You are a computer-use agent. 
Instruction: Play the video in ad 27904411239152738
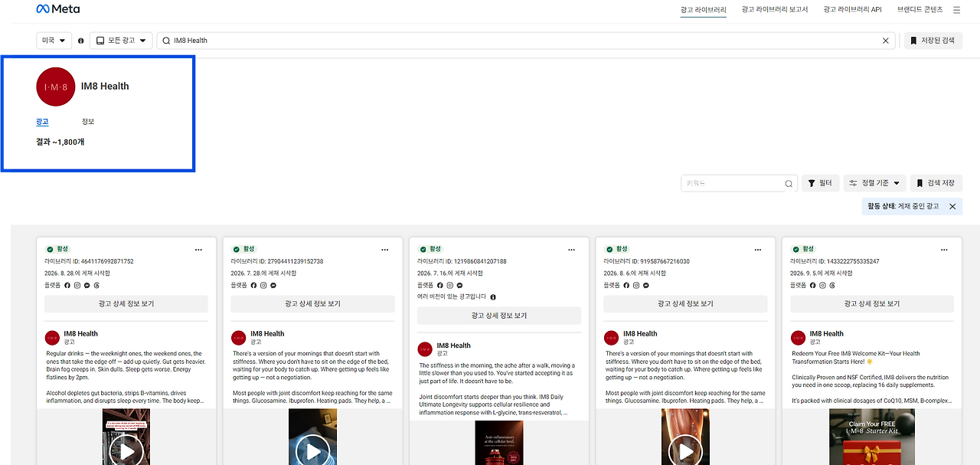tap(312, 450)
